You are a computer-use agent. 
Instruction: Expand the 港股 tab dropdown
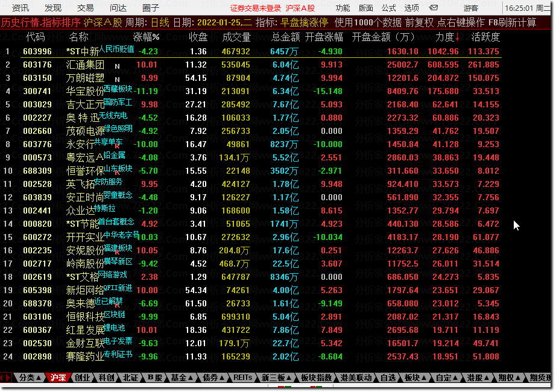pyautogui.click(x=478, y=378)
